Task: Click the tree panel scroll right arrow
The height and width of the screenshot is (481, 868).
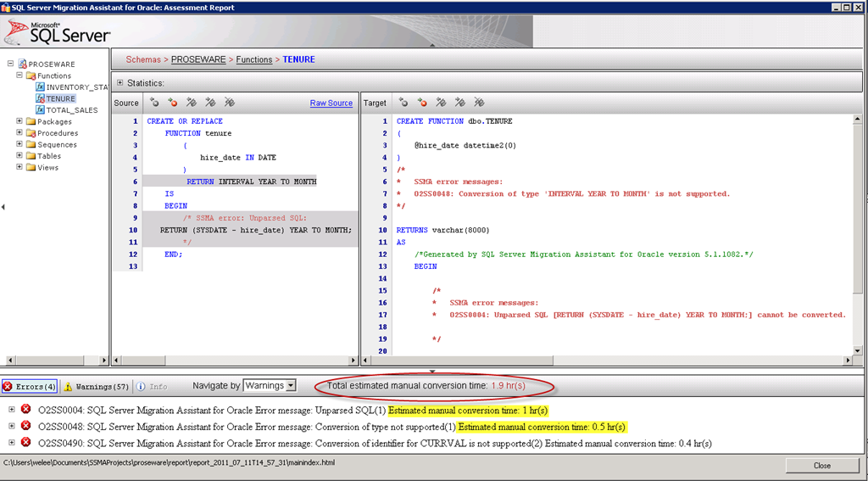Action: click(x=103, y=361)
